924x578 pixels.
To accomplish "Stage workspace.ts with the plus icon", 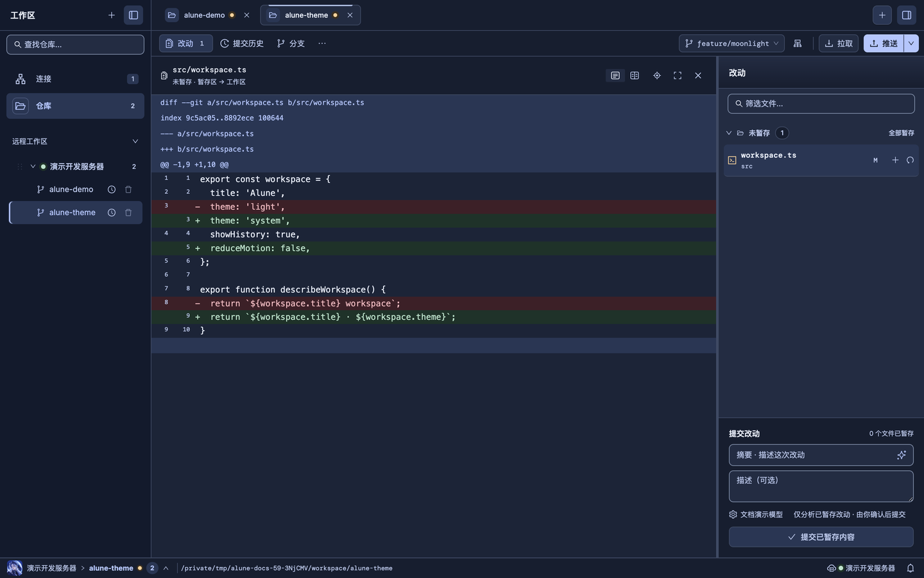I will (x=895, y=161).
